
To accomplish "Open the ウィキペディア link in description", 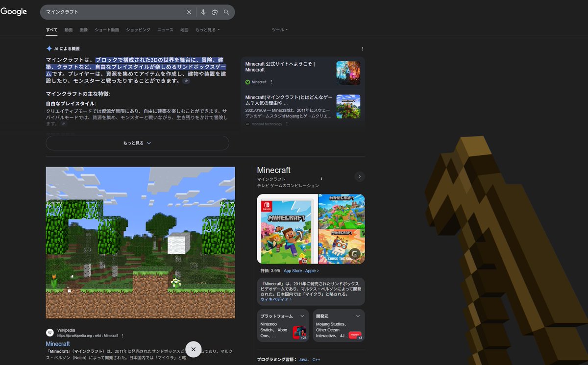I will [x=276, y=299].
